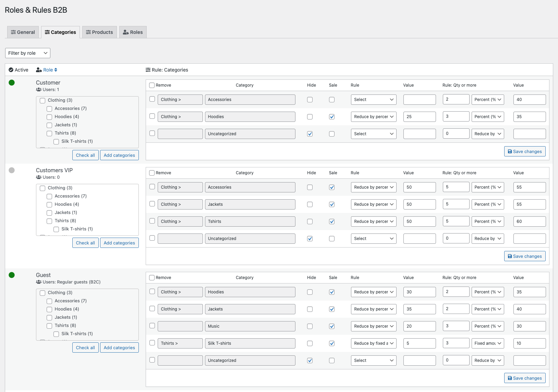The width and height of the screenshot is (558, 392).
Task: Click the grey inactive dot for Customers VIP
Action: (x=12, y=170)
